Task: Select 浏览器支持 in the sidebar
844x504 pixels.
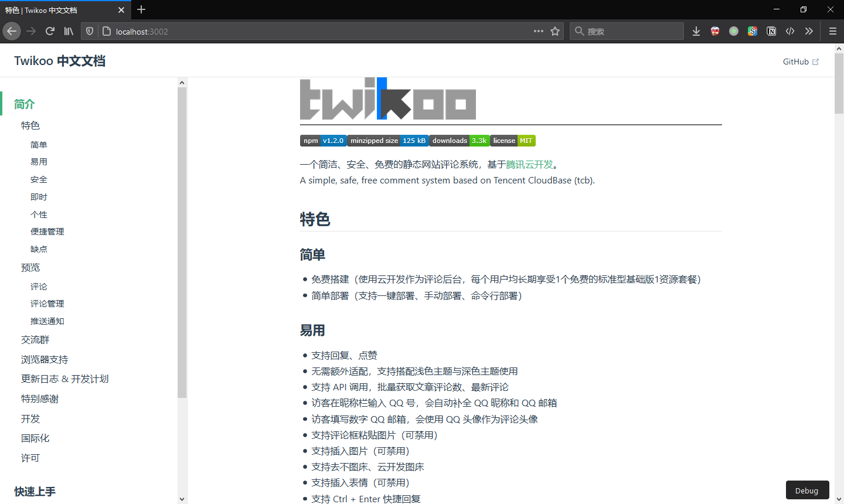Action: [45, 359]
